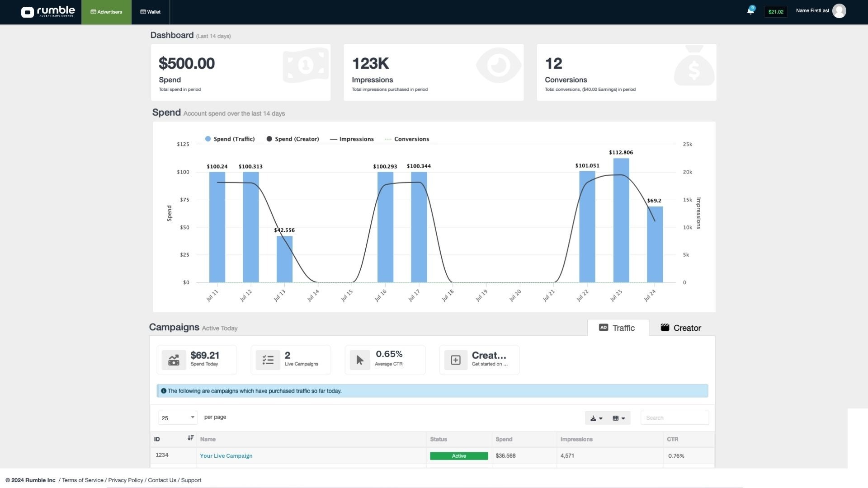This screenshot has height=488, width=868.
Task: Open the Wallet menu item
Action: click(x=150, y=12)
